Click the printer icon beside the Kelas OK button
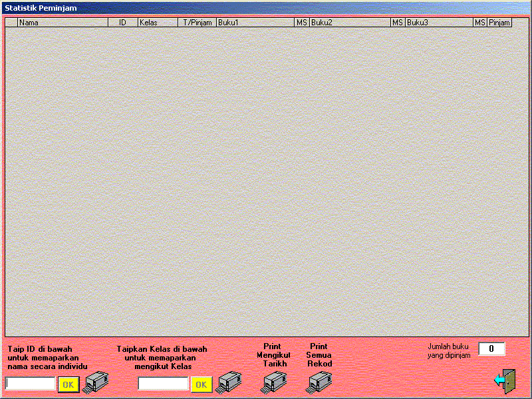Image resolution: width=532 pixels, height=399 pixels. 229,382
